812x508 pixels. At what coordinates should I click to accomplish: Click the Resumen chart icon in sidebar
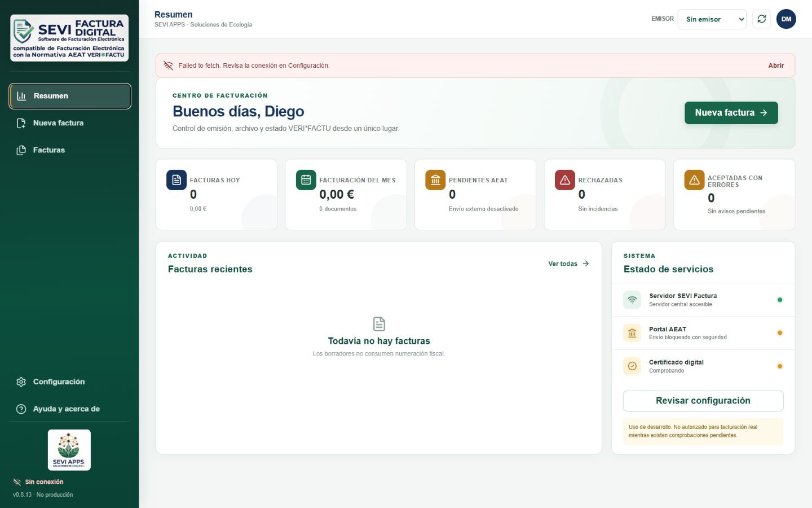pos(21,96)
